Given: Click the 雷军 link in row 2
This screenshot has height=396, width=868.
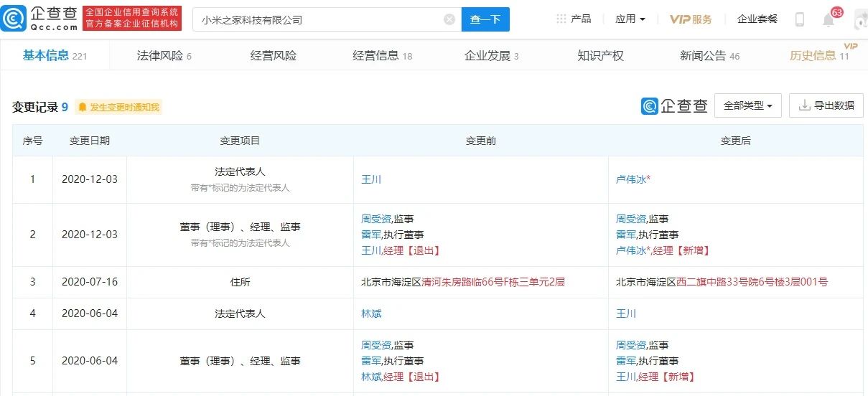Looking at the screenshot, I should pyautogui.click(x=371, y=235).
